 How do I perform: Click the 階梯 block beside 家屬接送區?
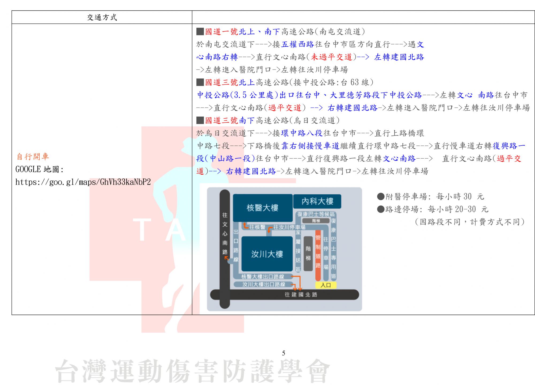308,253
